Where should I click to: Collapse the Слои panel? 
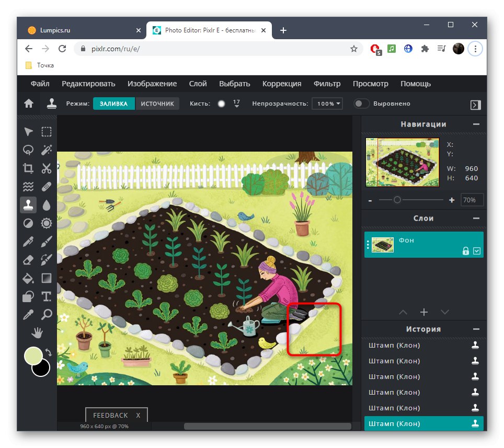476,218
